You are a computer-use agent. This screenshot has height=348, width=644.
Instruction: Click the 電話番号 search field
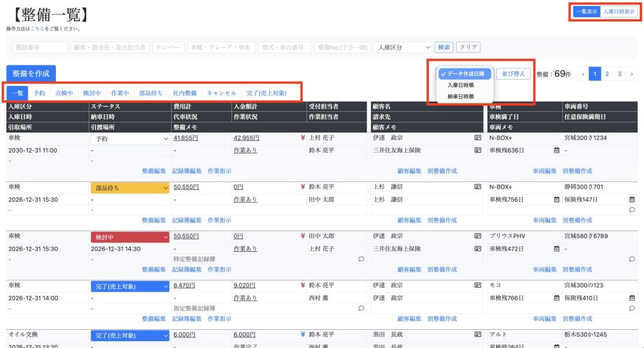tap(40, 47)
